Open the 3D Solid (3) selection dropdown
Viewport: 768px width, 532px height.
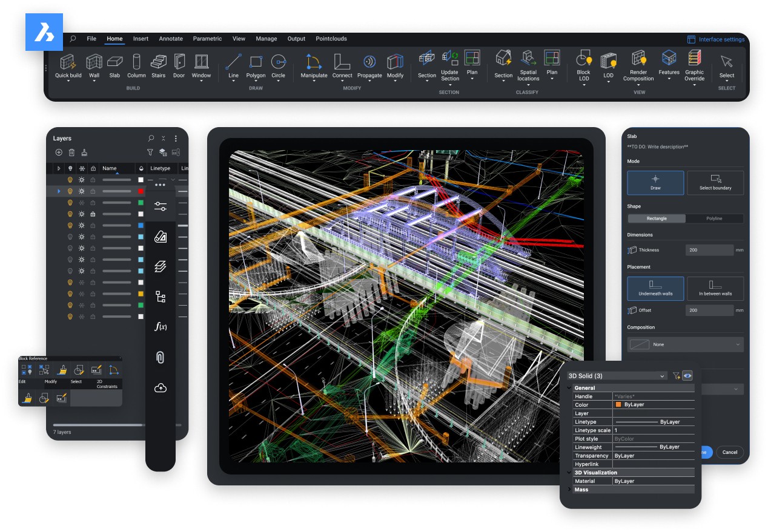pos(617,376)
